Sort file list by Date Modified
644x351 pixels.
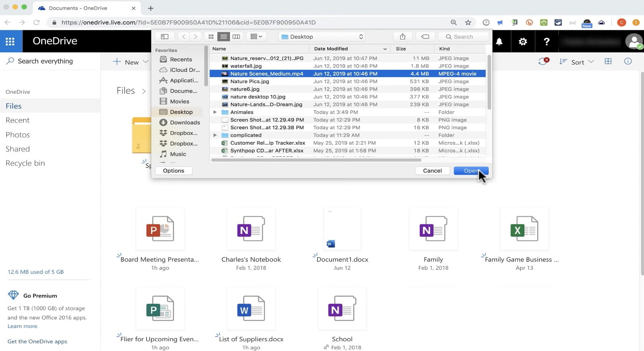350,49
